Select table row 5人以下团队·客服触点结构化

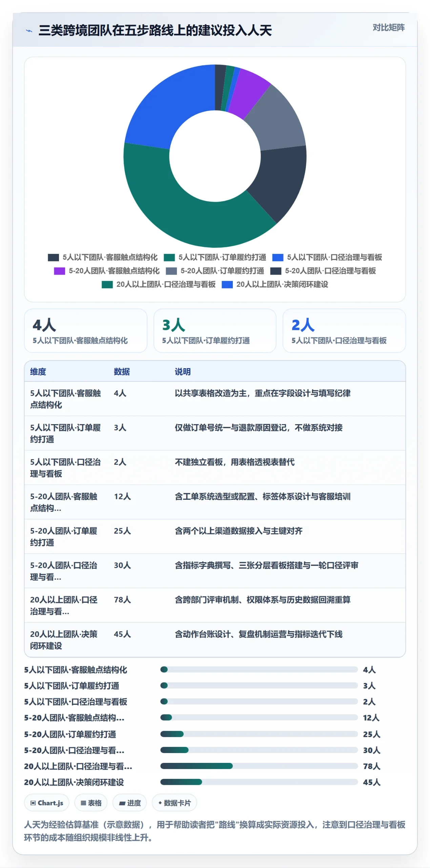point(215,399)
